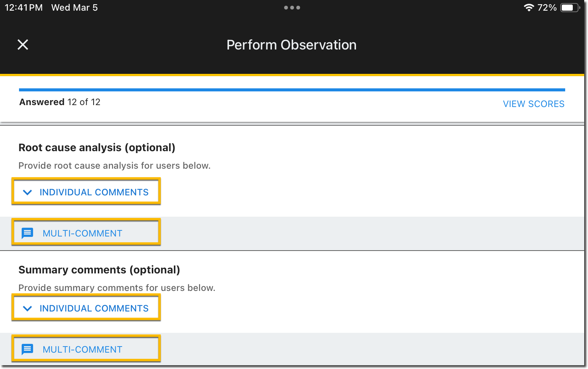Click the Summary comments Multi-Comment speech icon
Screen dimensions: 588x369
coord(27,349)
